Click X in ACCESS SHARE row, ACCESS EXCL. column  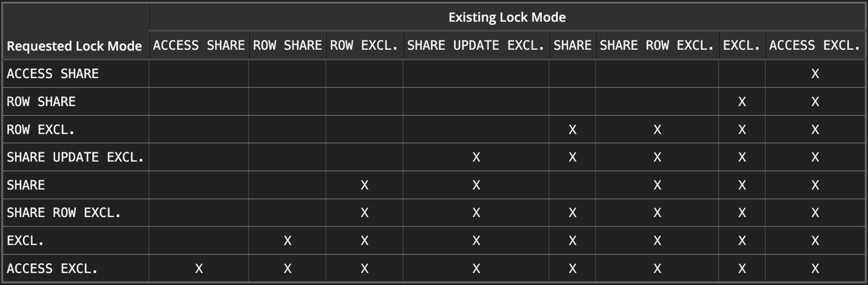[815, 74]
